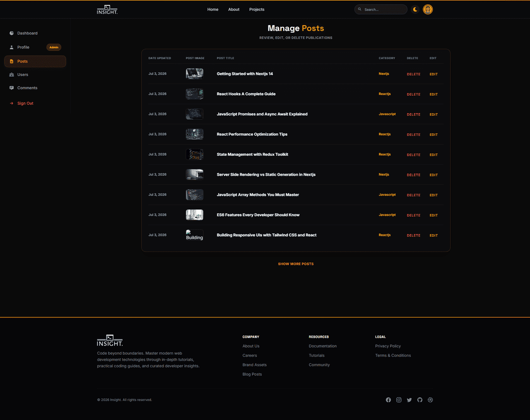
Task: Select Projects in top navigation
Action: (x=257, y=10)
